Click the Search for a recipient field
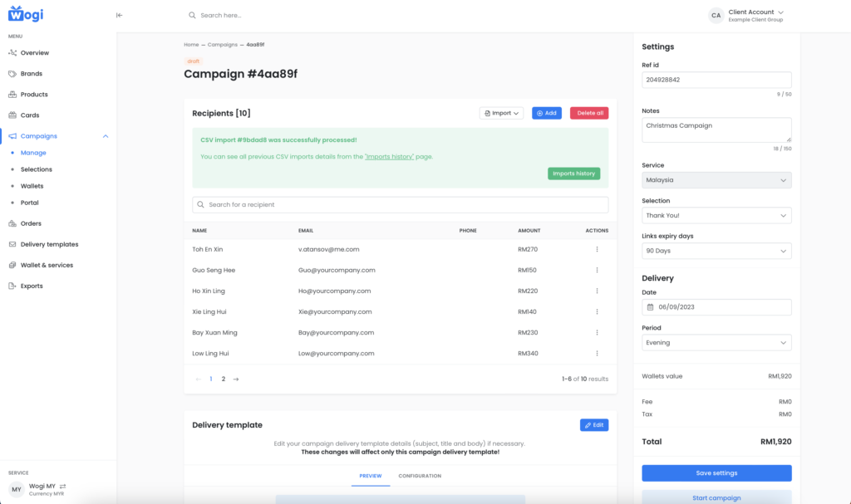 (400, 204)
